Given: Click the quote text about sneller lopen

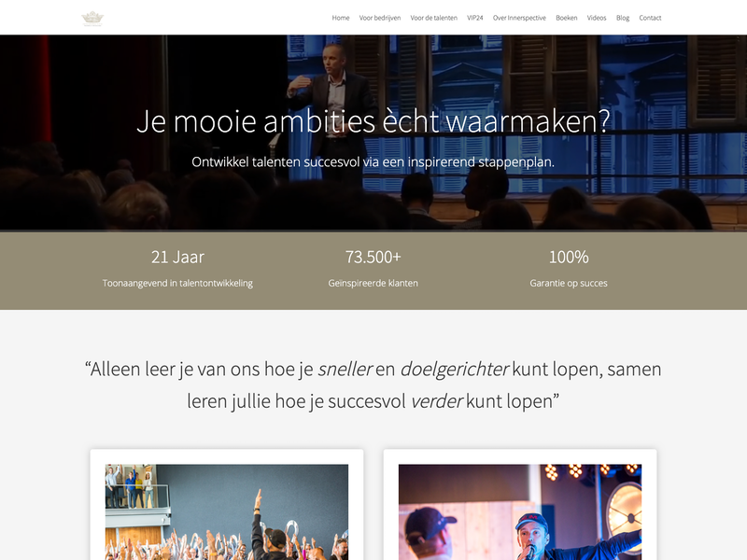Looking at the screenshot, I should [373, 385].
